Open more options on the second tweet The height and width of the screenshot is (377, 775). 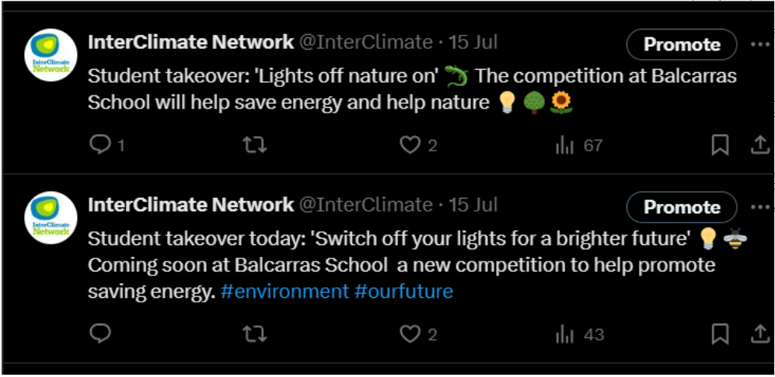(x=760, y=207)
